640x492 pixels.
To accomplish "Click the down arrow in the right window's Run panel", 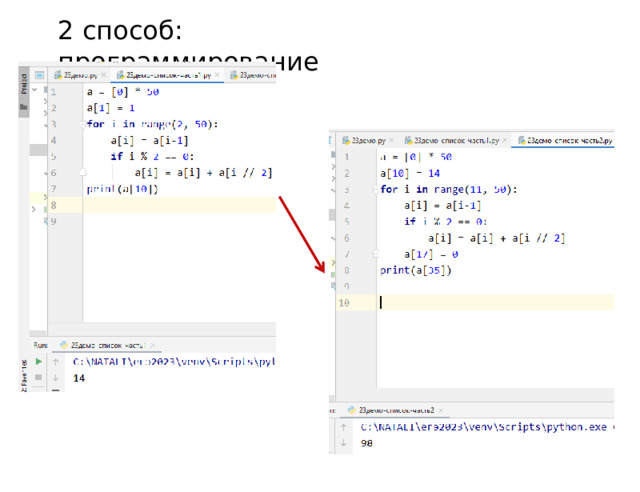I will point(343,443).
